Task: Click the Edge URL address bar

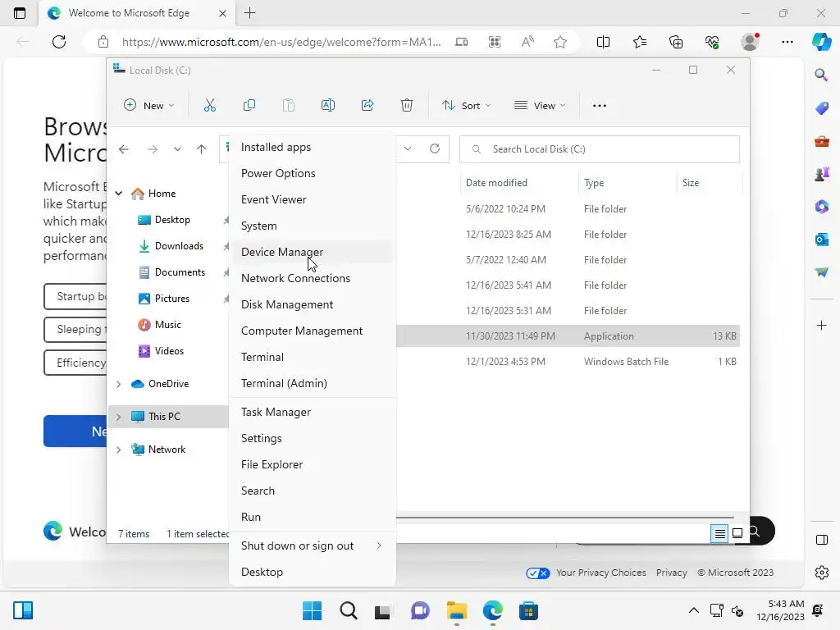Action: [281, 42]
